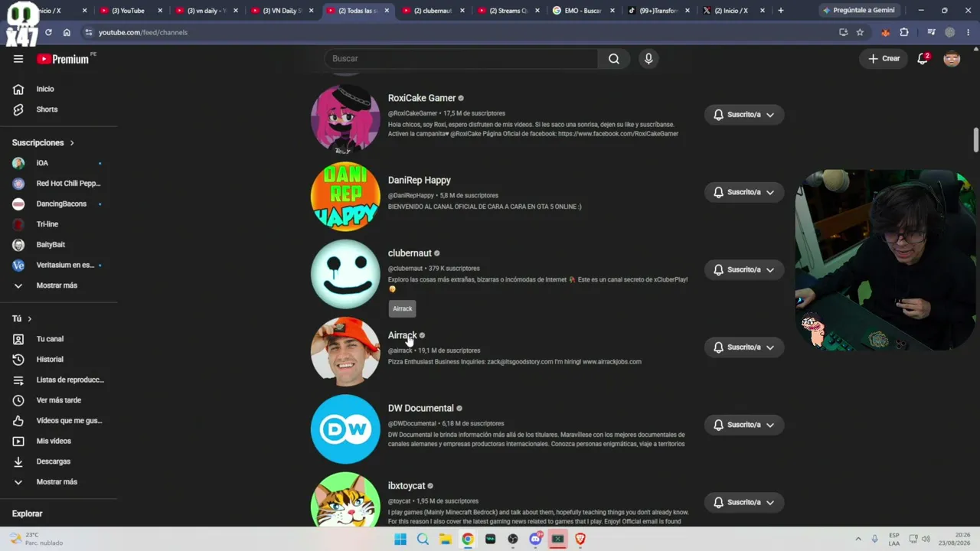This screenshot has width=980, height=551.
Task: Click the RoxiCake Gamer channel avatar
Action: [345, 119]
